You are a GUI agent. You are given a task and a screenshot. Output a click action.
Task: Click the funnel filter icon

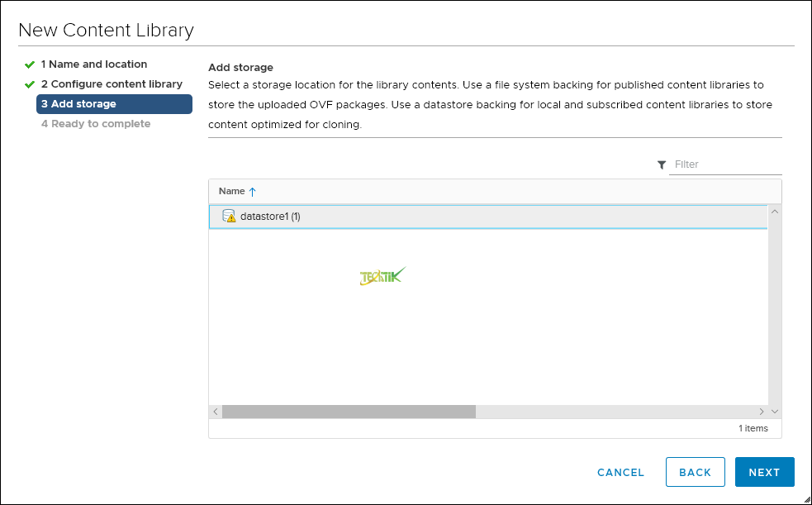click(x=662, y=165)
